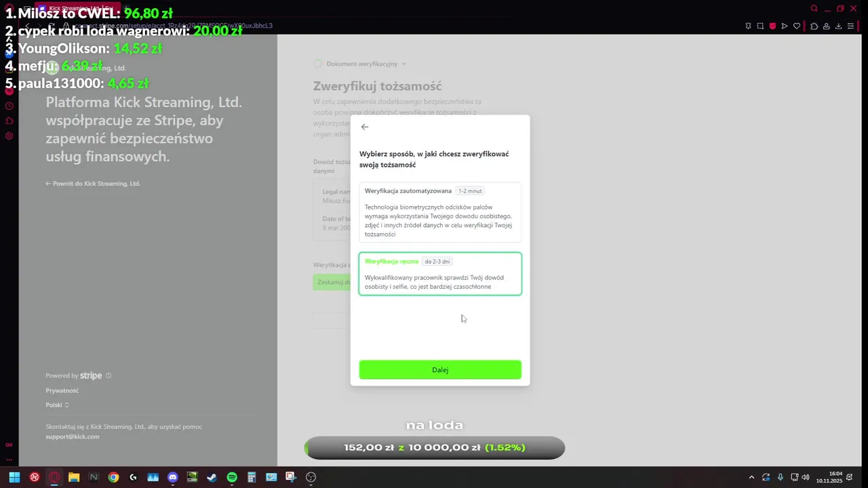Click the support@kick.com email link
Screen dimensions: 868x488
click(73, 436)
